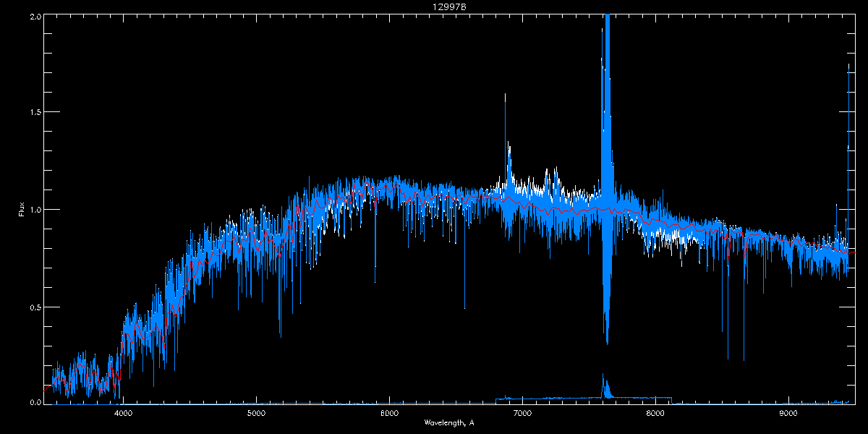This screenshot has width=868, height=434.
Task: Select the "7000" x-axis tick label
Action: click(522, 414)
